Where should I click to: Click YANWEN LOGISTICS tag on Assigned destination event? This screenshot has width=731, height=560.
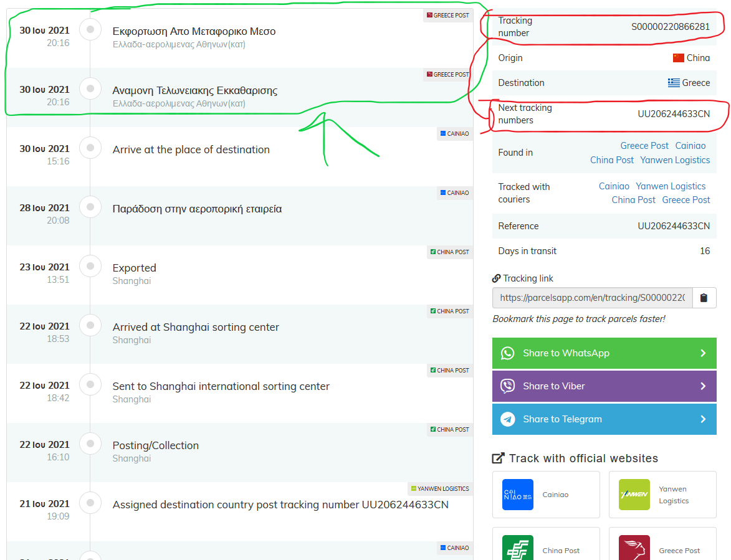tap(440, 489)
